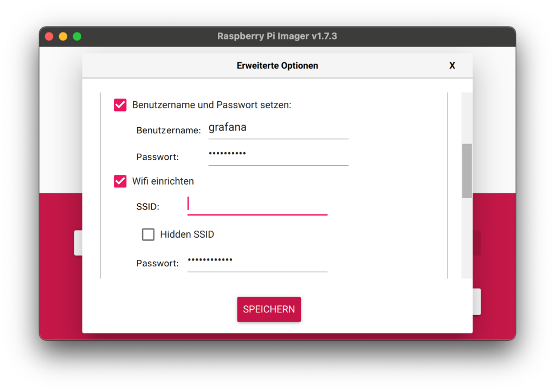Click the red traffic light button
555x392 pixels.
[x=49, y=36]
